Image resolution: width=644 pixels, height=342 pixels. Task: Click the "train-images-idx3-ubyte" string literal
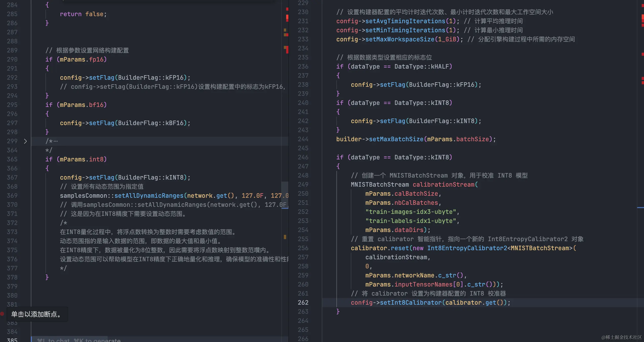click(411, 212)
